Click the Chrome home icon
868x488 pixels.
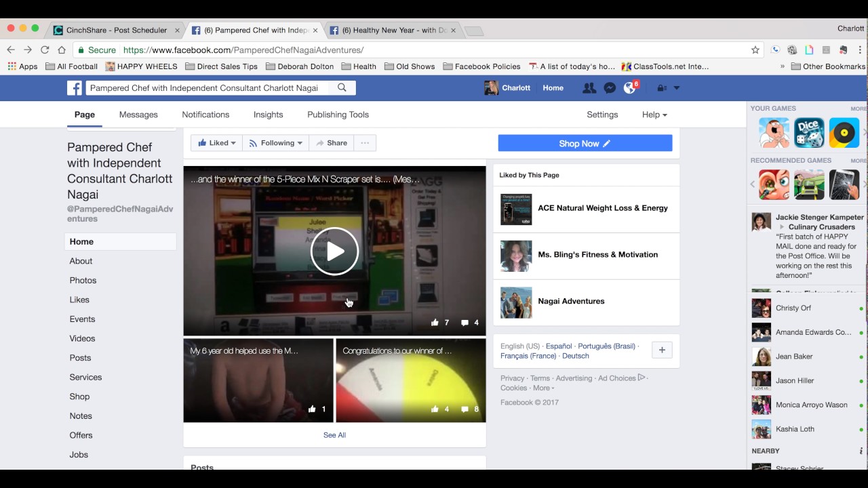62,49
